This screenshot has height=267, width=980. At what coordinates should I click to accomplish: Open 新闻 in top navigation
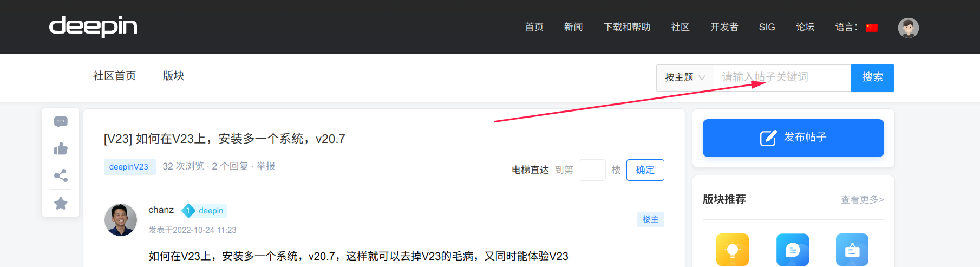tap(573, 27)
